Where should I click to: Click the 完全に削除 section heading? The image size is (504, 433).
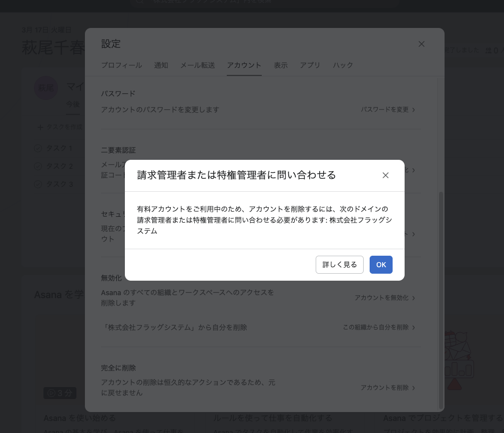pos(118,368)
